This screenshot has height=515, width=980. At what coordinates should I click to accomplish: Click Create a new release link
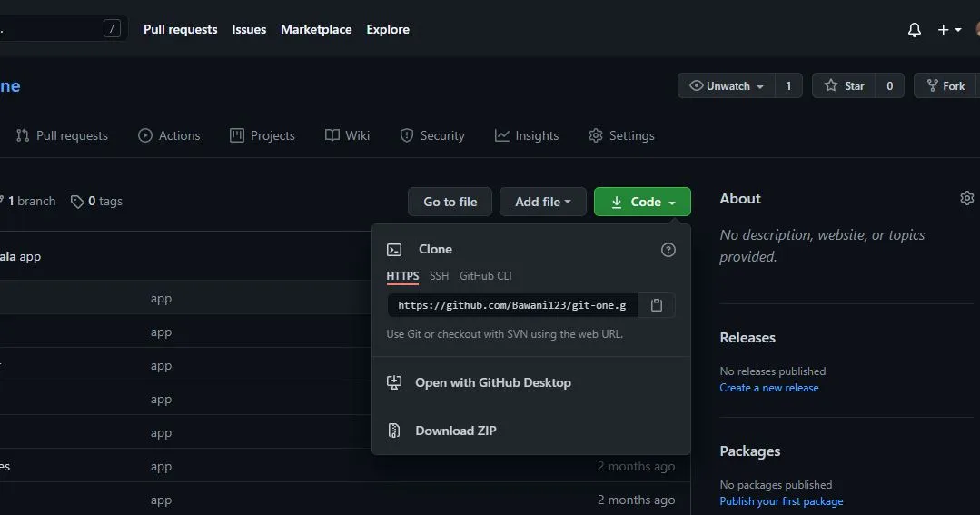point(768,388)
